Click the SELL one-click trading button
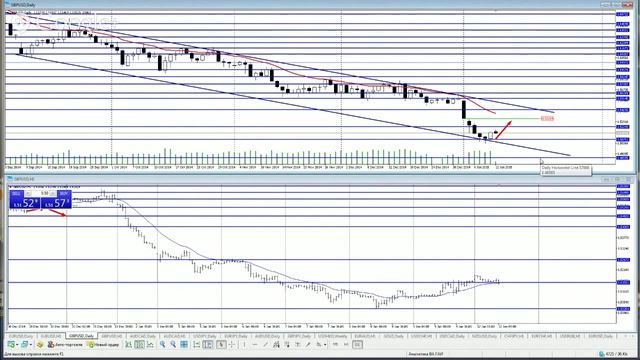640x360 pixels. (x=25, y=199)
